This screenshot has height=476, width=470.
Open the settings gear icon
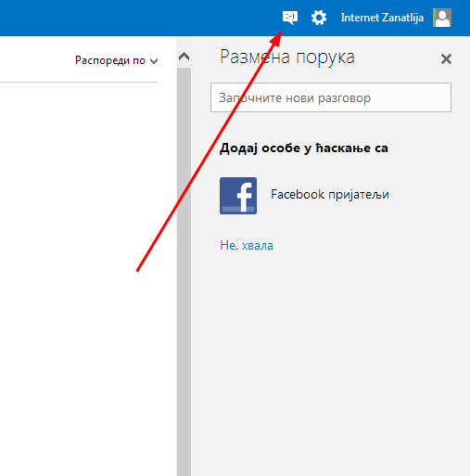[319, 18]
